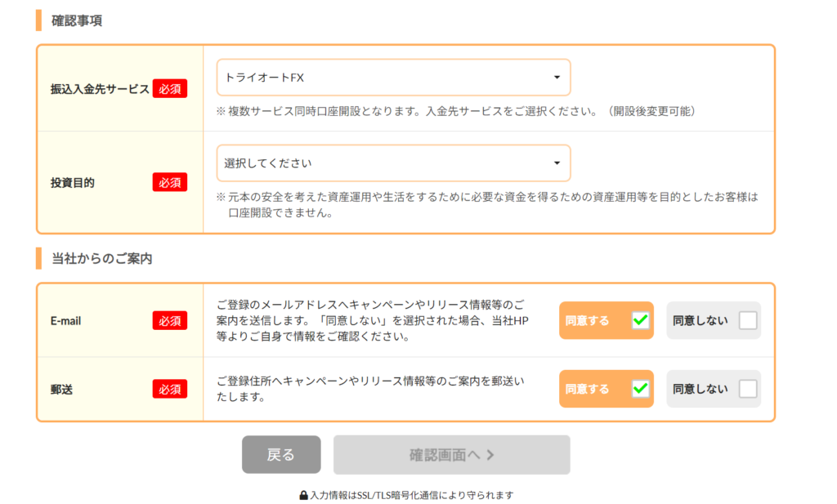Viewport: 837px width, 504px height.
Task: Click the 必須 badge in the E-mail row
Action: click(170, 320)
